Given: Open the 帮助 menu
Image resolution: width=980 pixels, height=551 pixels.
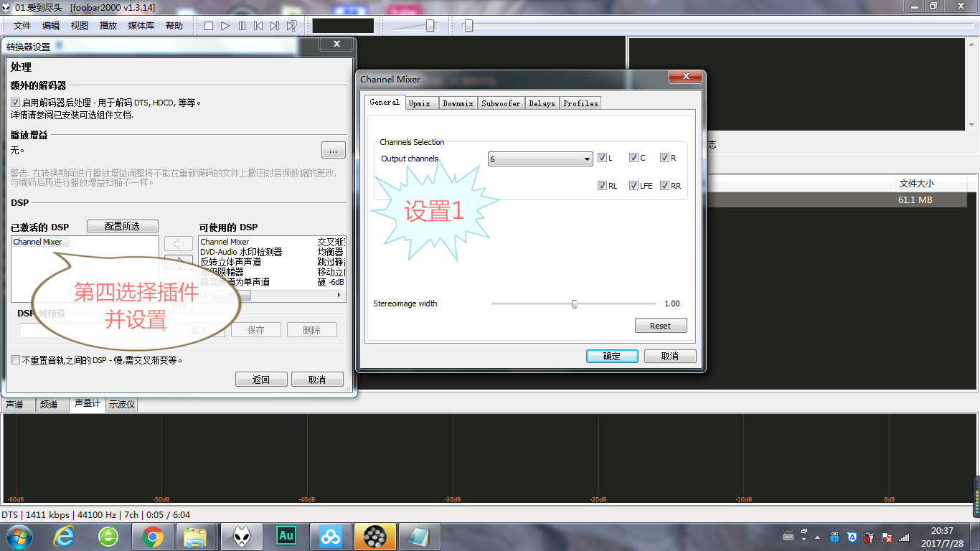Looking at the screenshot, I should point(174,26).
